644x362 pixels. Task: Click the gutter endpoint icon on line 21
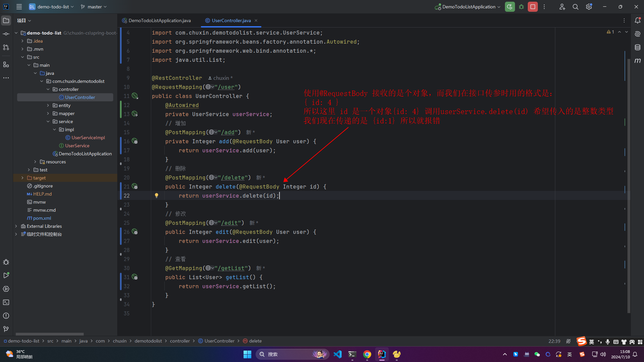(135, 187)
